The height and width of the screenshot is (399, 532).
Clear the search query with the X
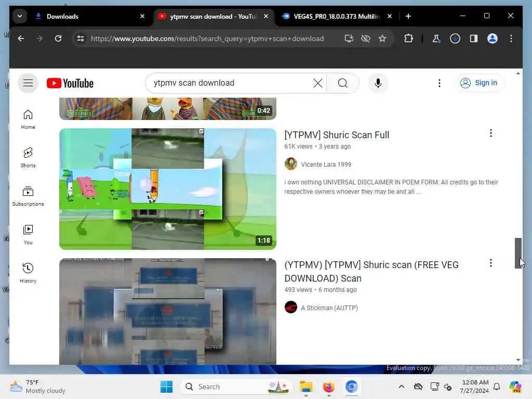pyautogui.click(x=317, y=83)
